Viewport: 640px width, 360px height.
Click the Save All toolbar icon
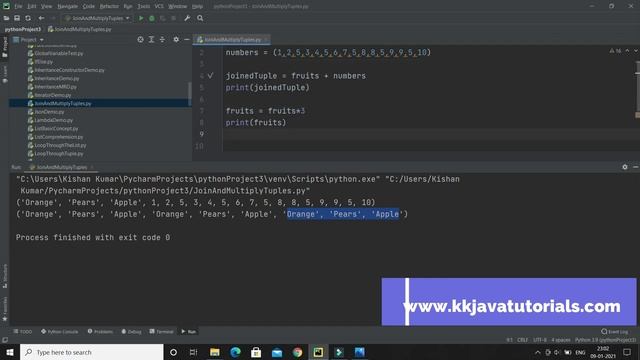click(x=17, y=18)
